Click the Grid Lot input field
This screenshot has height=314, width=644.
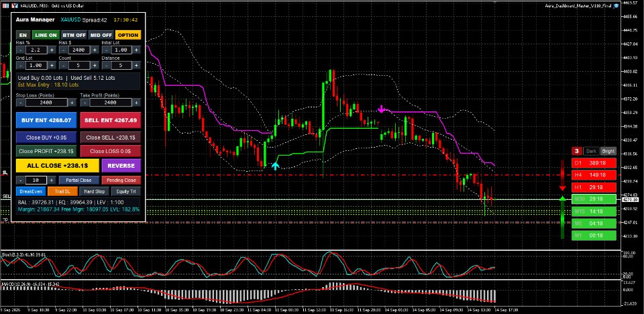(36, 65)
